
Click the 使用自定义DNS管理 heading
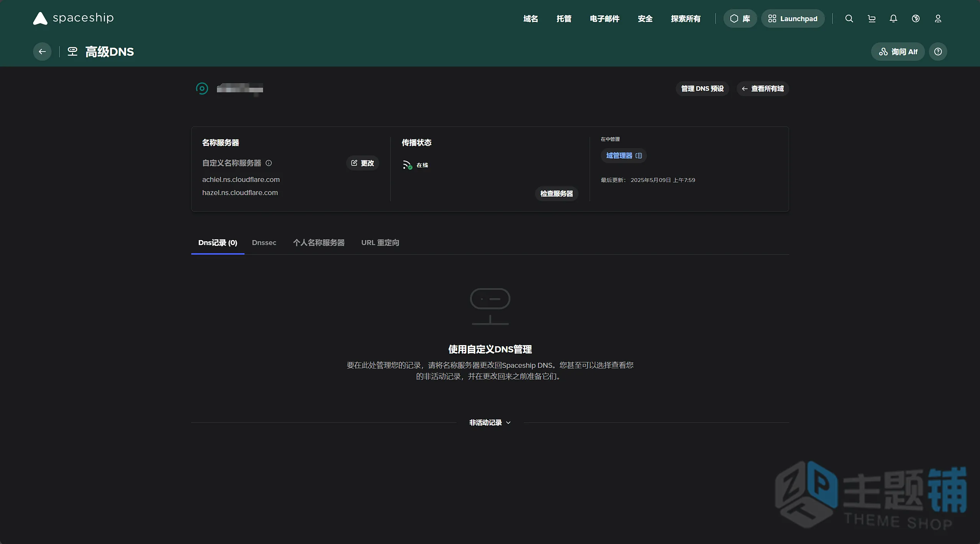pos(490,349)
